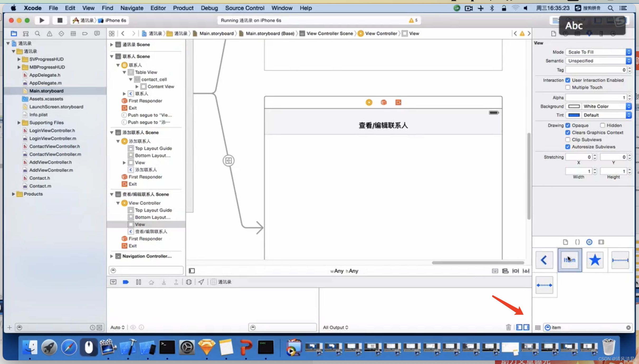Expand the Supporting Files folder

[19, 123]
